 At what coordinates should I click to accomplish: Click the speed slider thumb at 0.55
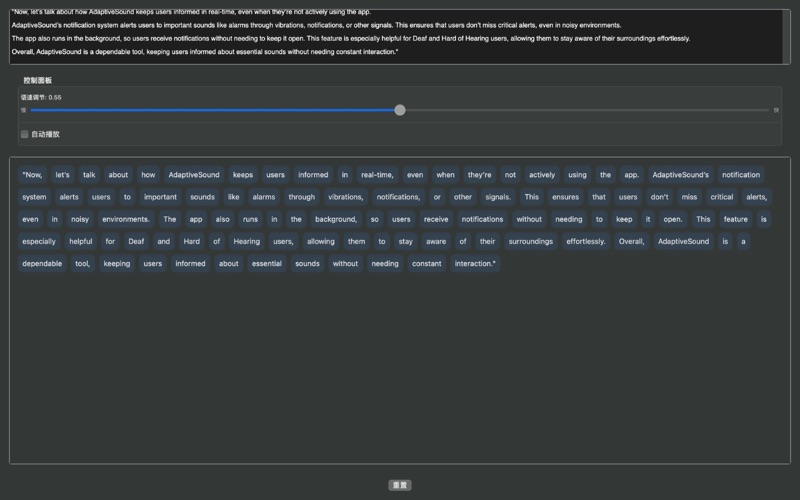click(x=400, y=110)
